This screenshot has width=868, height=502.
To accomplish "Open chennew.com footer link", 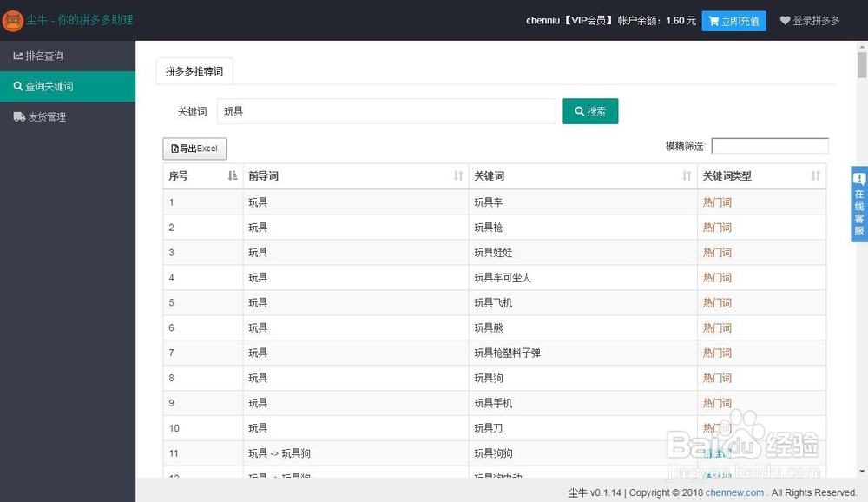I will pos(734,492).
